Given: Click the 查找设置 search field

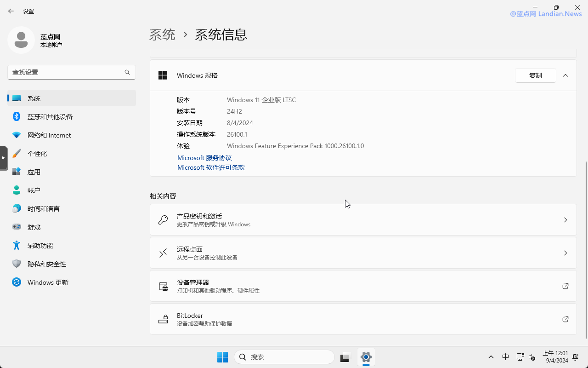Looking at the screenshot, I should tap(72, 72).
